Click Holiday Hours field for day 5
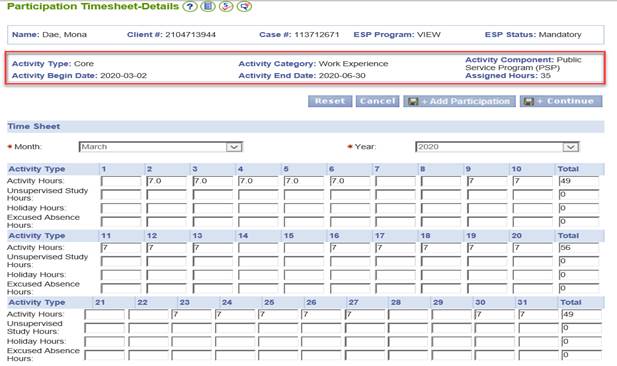 pos(304,208)
